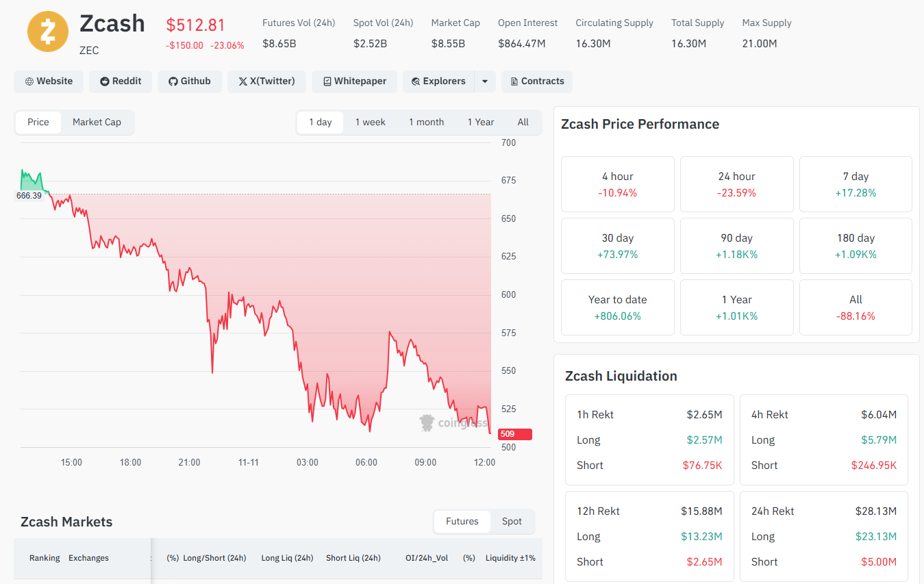Click the Zcash coin logo icon
The height and width of the screenshot is (584, 924).
48,31
